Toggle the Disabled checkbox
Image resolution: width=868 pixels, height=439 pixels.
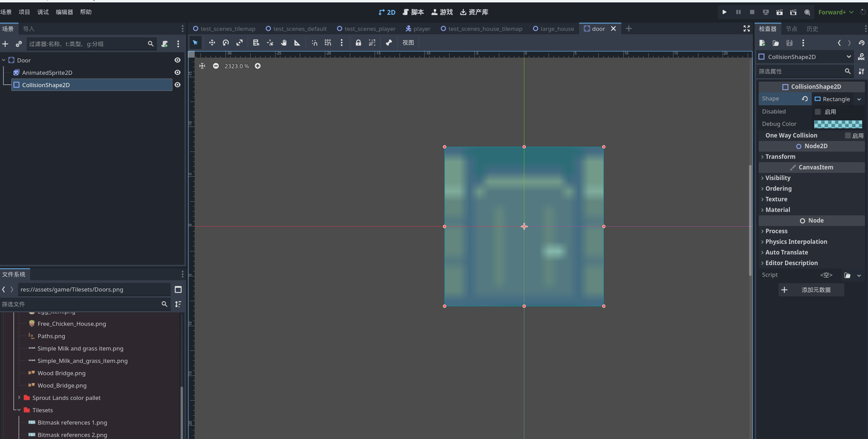point(818,112)
